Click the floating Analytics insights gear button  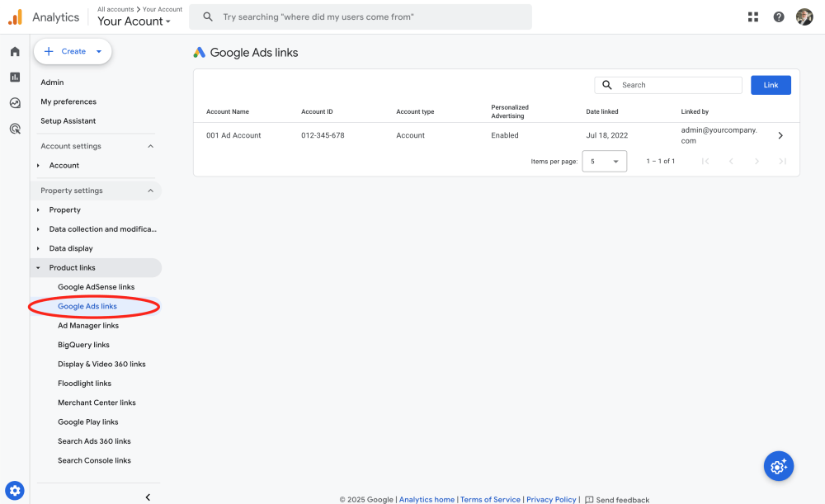[x=779, y=466]
